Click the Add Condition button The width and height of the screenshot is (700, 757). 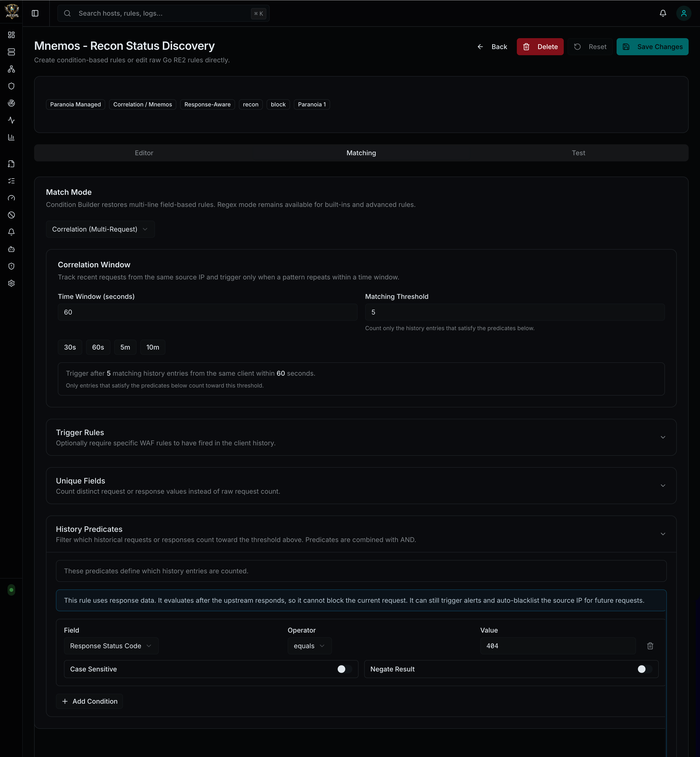(89, 701)
